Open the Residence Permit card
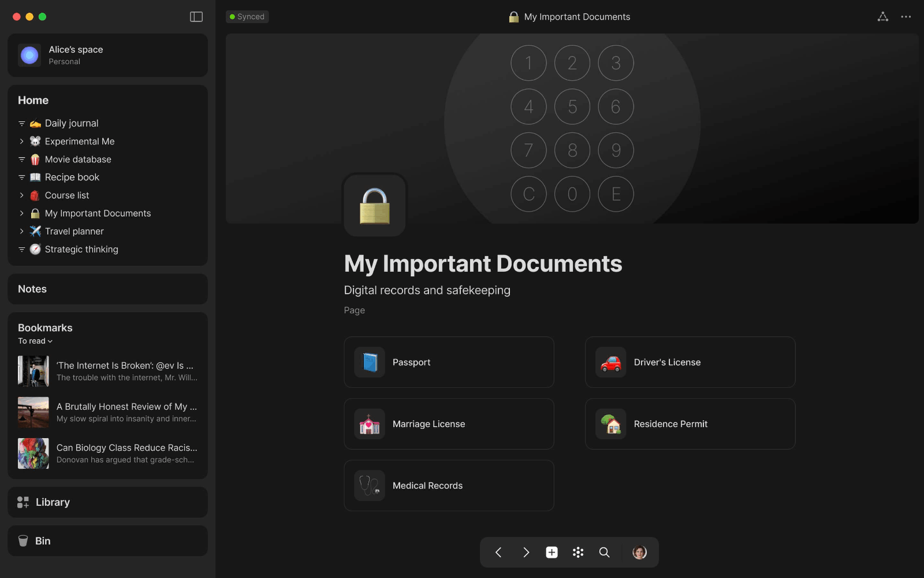This screenshot has width=924, height=578. point(690,424)
